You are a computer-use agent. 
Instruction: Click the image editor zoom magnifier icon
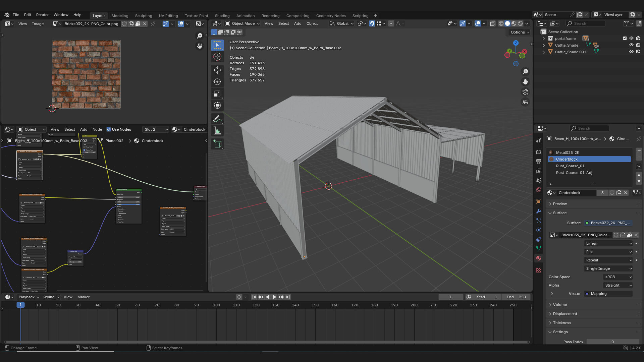[200, 36]
